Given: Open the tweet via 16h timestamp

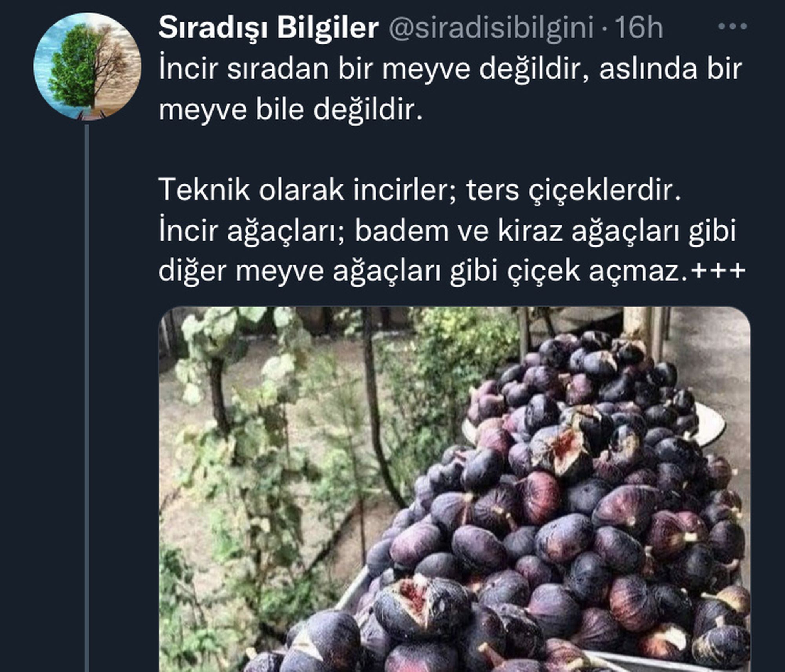Looking at the screenshot, I should click(x=638, y=28).
